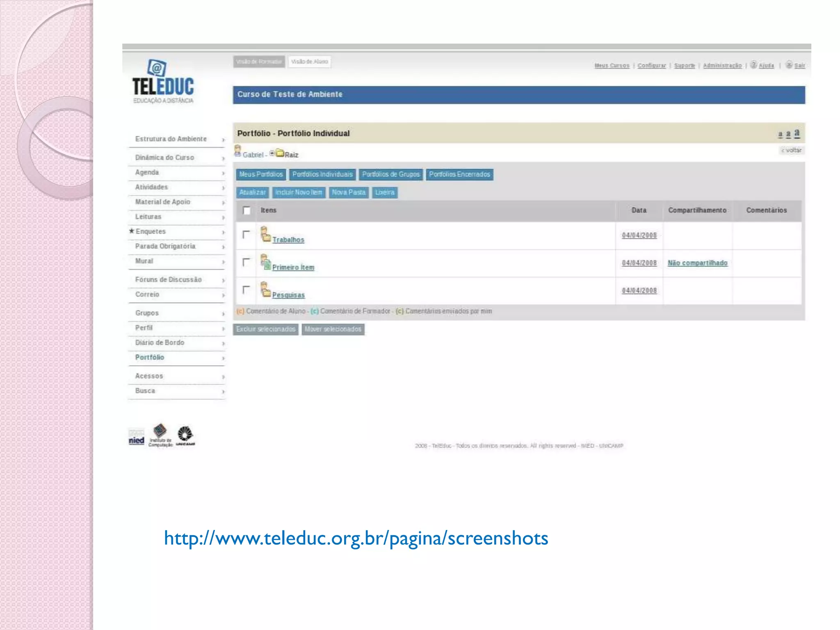Click the Não compartilhado sharing link
The height and width of the screenshot is (630, 840).
click(x=697, y=263)
